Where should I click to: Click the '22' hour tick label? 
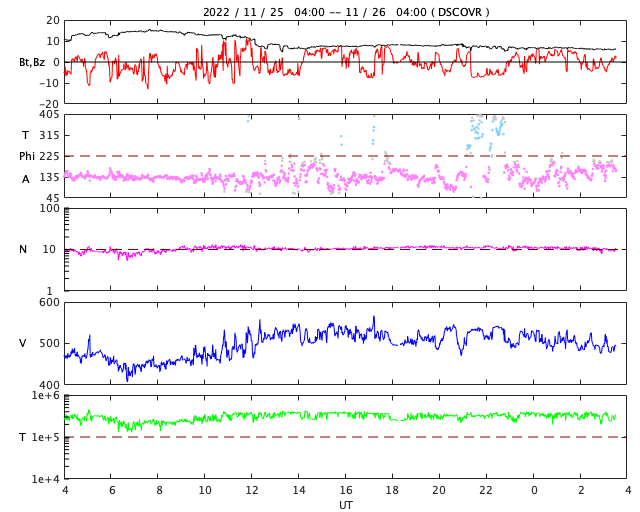(486, 490)
